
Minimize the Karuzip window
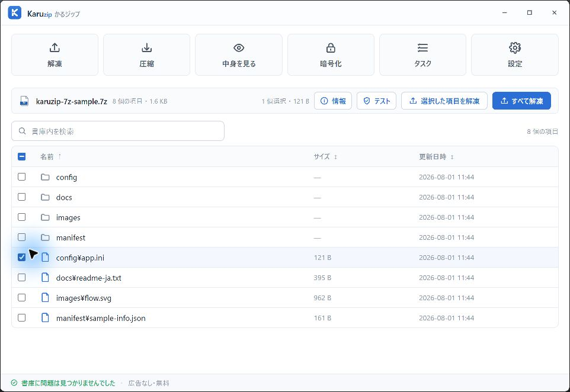coord(505,12)
